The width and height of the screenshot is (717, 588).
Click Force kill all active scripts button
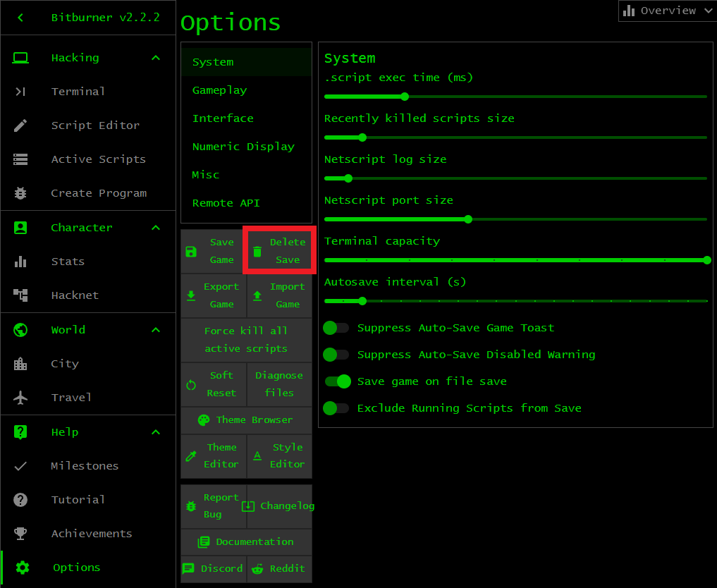click(247, 340)
